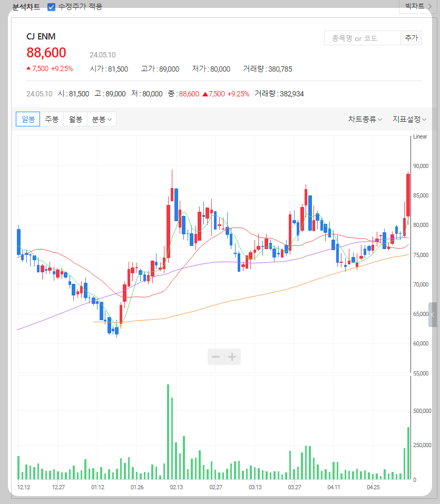This screenshot has height=504, width=440.
Task: Click the 고가 : 89,000 value
Action: pos(160,69)
